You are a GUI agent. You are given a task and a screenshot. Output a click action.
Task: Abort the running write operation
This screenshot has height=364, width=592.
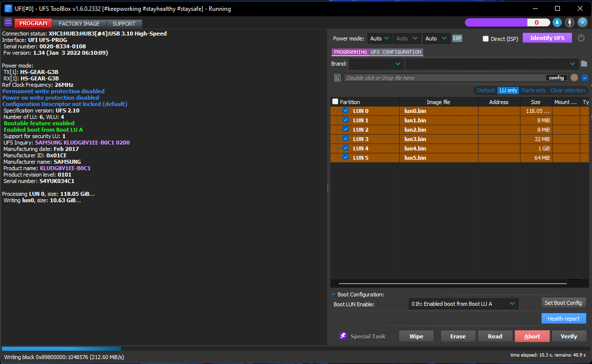point(532,336)
